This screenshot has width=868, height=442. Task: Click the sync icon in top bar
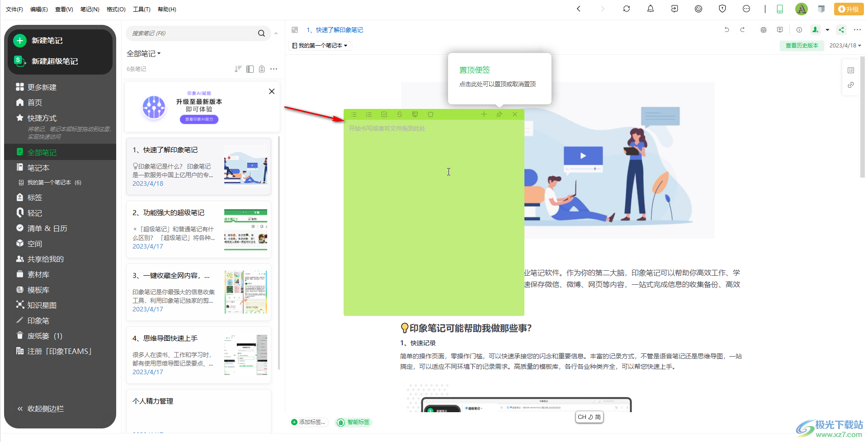(627, 9)
